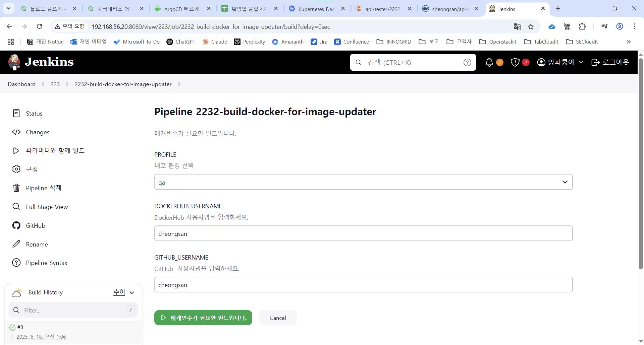Screen dimensions: 644x345
Task: Switch to the ArgoCD tab
Action: 183,9
